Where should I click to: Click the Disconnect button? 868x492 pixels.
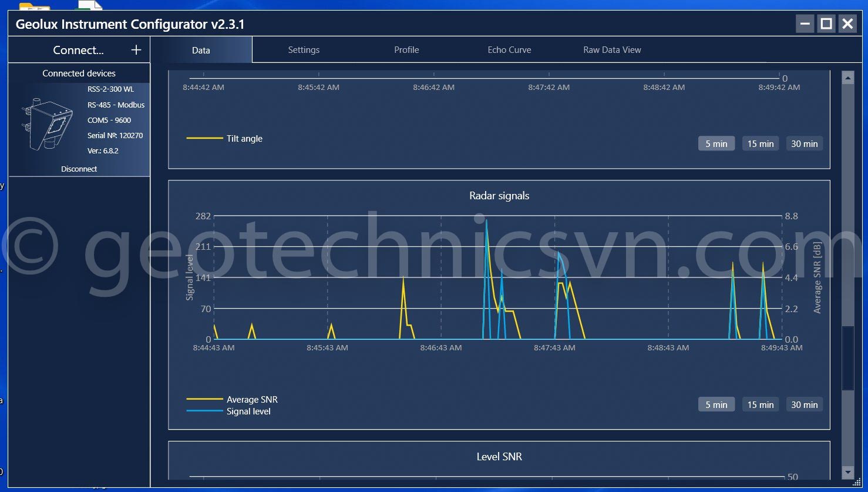coord(79,169)
